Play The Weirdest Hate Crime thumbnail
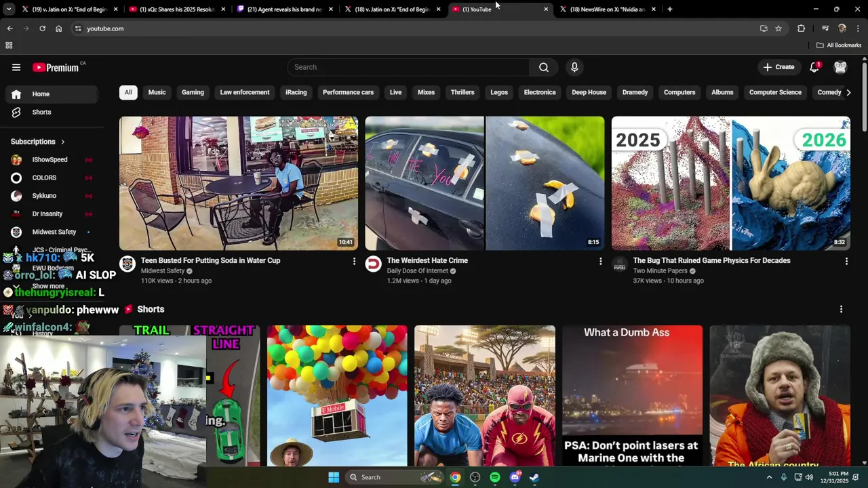868x488 pixels. (x=485, y=183)
